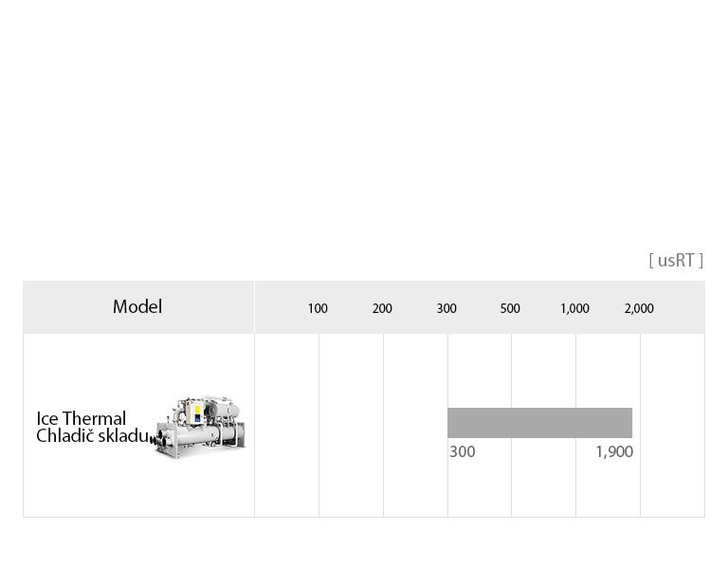Viewport: 728px width, 569px height.
Task: Click the 300 label in the header row
Action: (x=446, y=308)
